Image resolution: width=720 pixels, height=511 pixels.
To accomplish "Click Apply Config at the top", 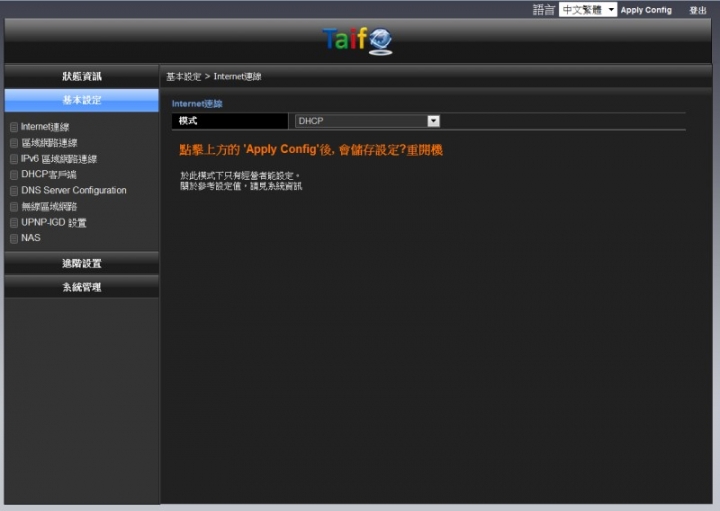I will 646,10.
